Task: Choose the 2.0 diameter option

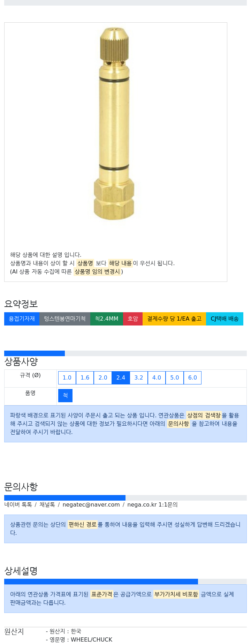Action: click(103, 377)
